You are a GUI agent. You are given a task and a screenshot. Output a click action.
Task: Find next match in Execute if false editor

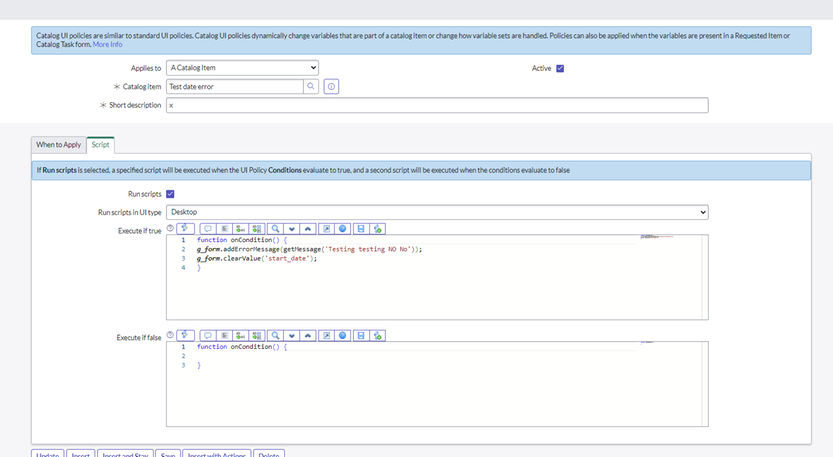(x=292, y=335)
